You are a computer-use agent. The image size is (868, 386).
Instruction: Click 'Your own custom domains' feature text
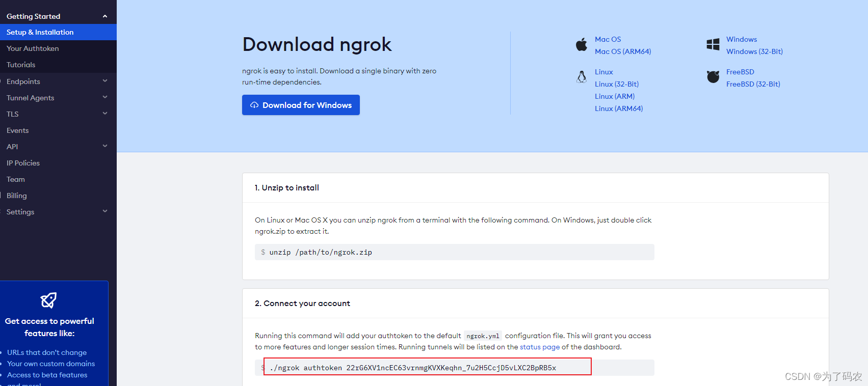click(x=51, y=364)
